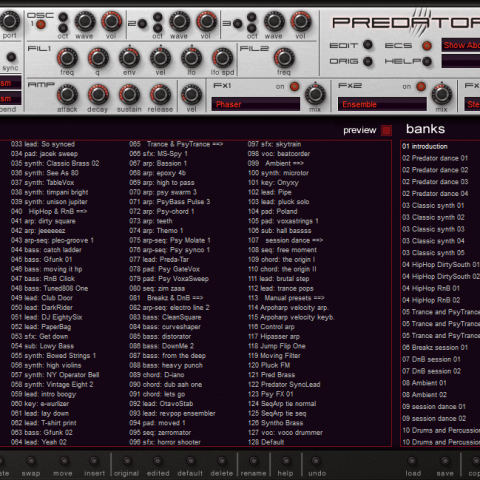Image resolution: width=480 pixels, height=480 pixels.
Task: Toggle FX1 on switch
Action: 294,87
